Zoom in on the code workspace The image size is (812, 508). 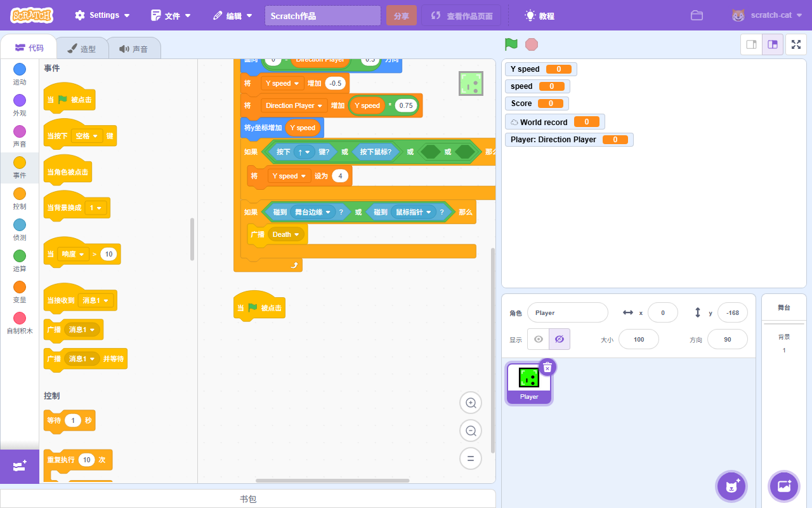pos(471,403)
